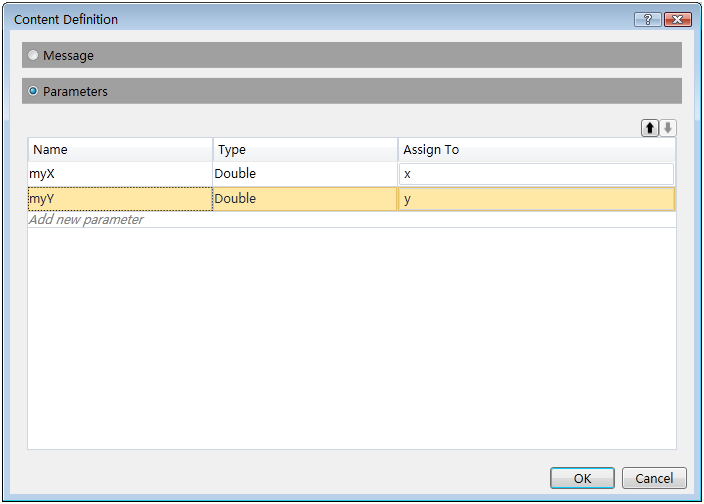Close the Content Definition dialog
The image size is (704, 504).
[678, 19]
